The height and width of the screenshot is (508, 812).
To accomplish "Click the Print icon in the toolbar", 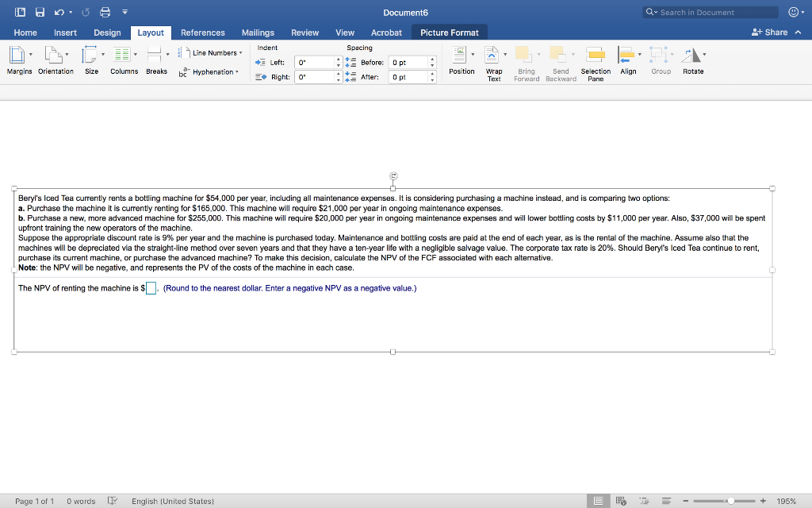I will tap(104, 11).
